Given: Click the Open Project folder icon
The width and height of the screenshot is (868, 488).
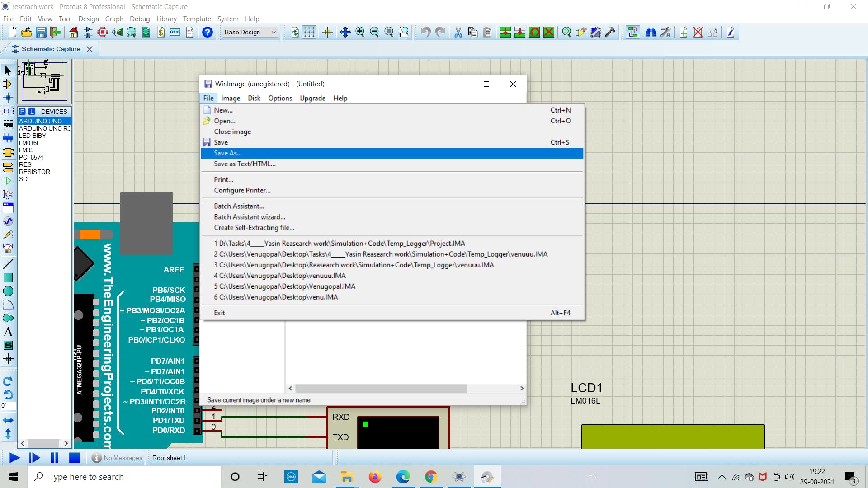Looking at the screenshot, I should (27, 32).
